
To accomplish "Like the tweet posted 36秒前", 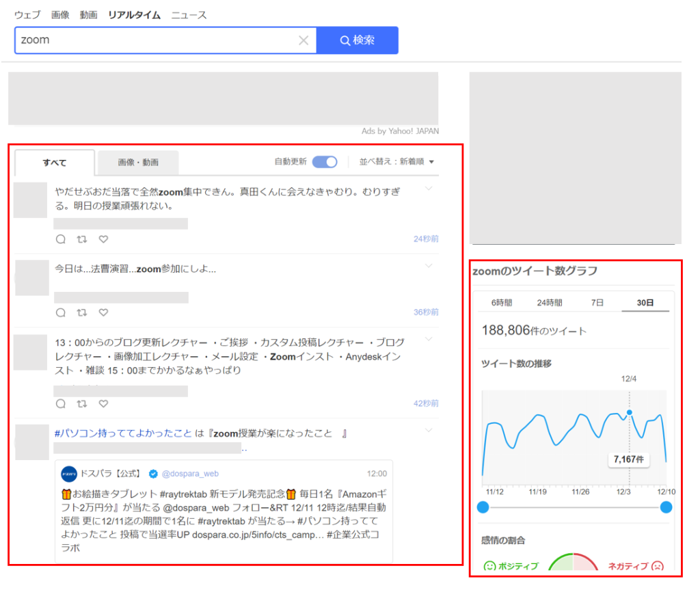I will pos(104,312).
